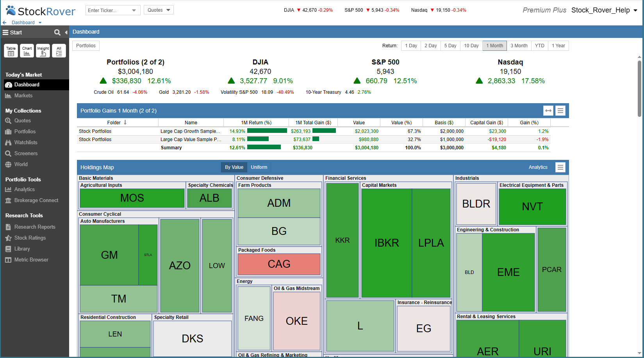Open the Table view icon
This screenshot has width=644, height=358.
pyautogui.click(x=11, y=51)
